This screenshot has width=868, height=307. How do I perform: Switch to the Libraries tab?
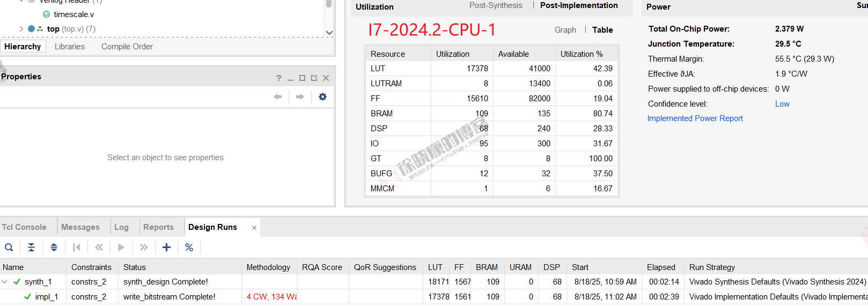(x=70, y=47)
